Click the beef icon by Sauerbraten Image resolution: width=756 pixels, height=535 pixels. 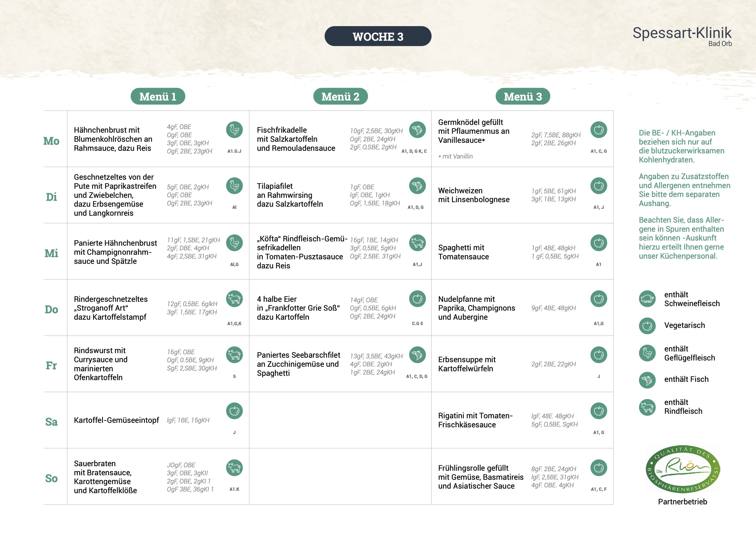click(234, 467)
